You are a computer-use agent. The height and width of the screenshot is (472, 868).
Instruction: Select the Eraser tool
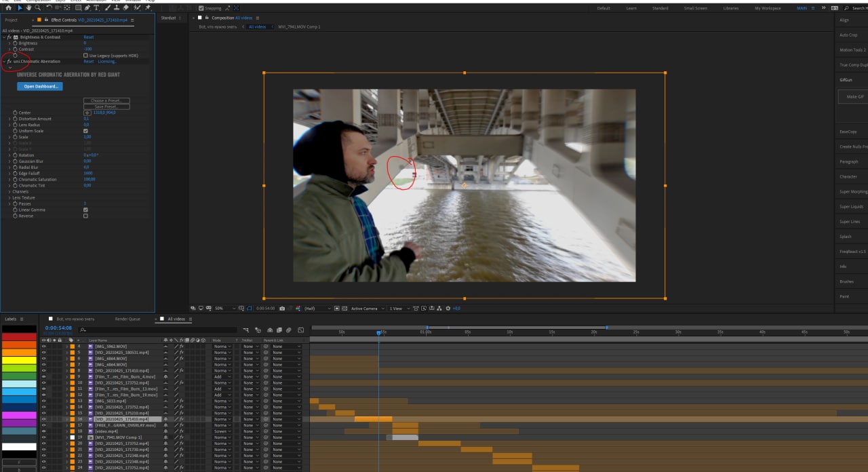pyautogui.click(x=125, y=7)
